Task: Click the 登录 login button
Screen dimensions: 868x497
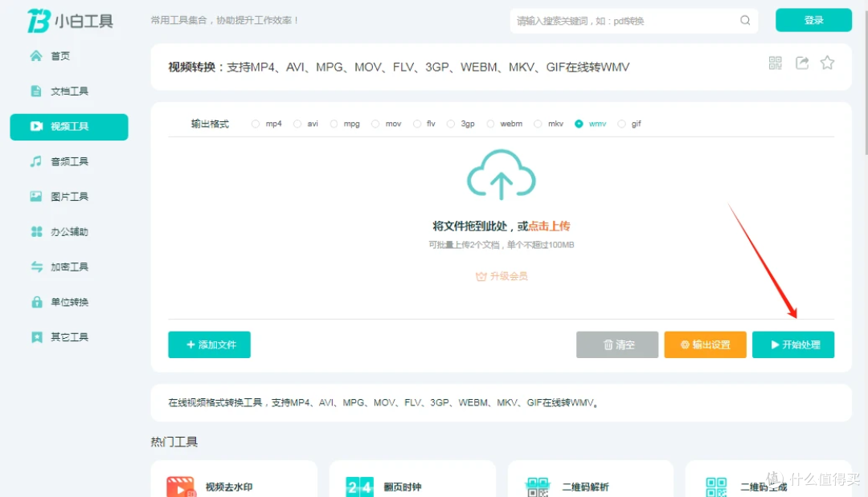Action: (813, 20)
